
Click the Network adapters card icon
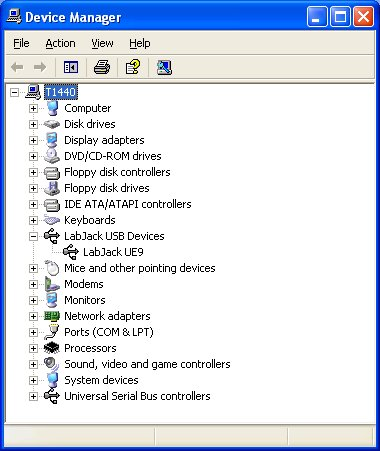tap(52, 316)
